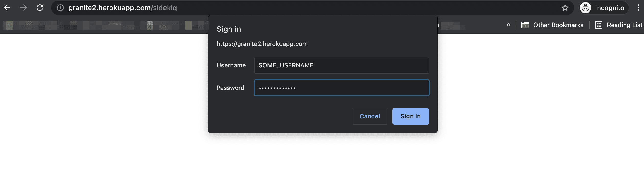Viewport: 644px width, 193px height.
Task: Reload the page with the refresh icon
Action: click(40, 8)
